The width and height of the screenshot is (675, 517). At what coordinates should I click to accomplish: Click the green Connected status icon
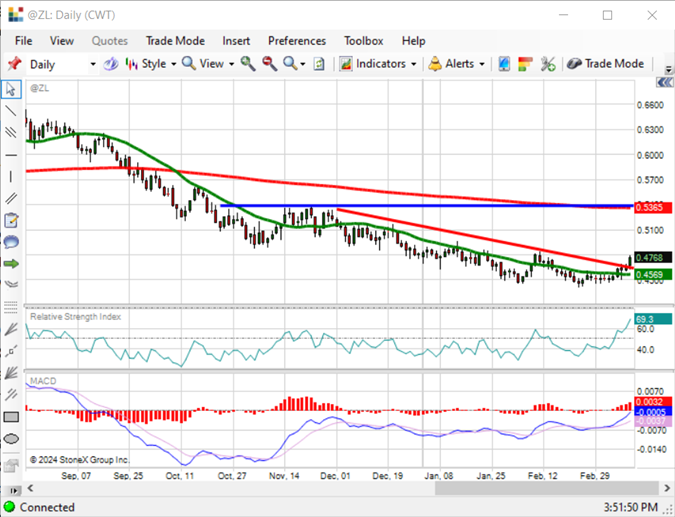click(9, 507)
